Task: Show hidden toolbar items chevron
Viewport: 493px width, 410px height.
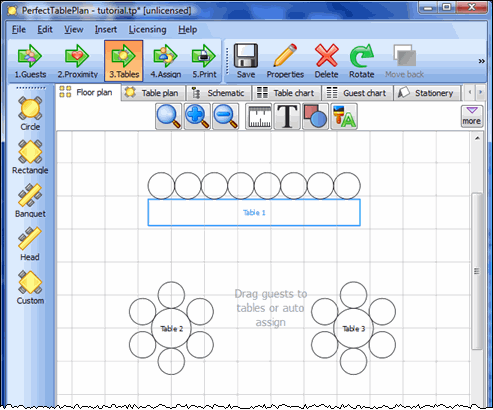Action: click(481, 61)
